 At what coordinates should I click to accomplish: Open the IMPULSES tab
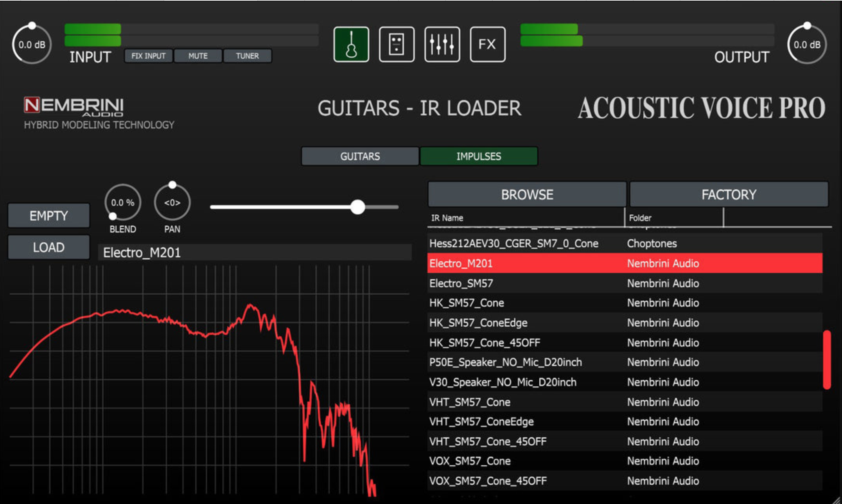(x=479, y=156)
